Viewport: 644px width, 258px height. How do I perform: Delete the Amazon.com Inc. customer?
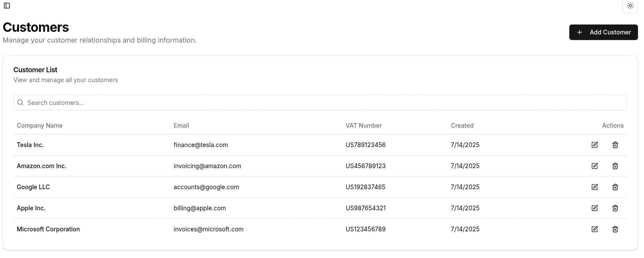tap(615, 166)
